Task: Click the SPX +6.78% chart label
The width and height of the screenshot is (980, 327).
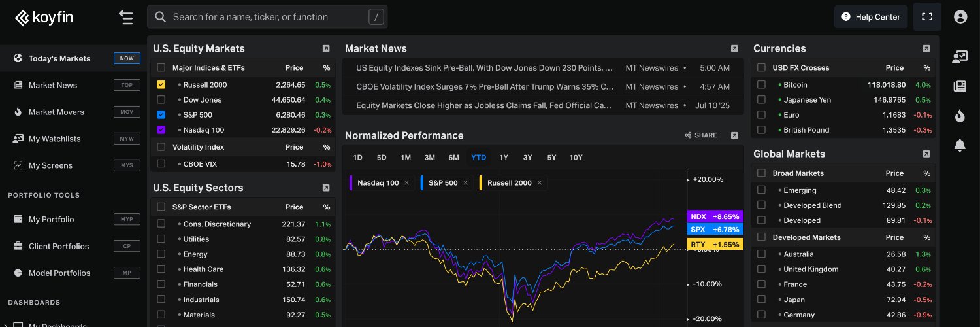Action: (715, 230)
